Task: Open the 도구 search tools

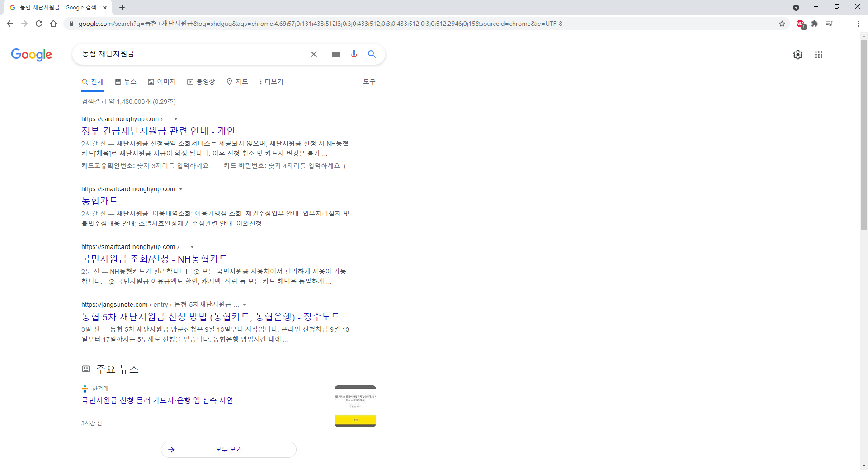Action: pyautogui.click(x=369, y=82)
